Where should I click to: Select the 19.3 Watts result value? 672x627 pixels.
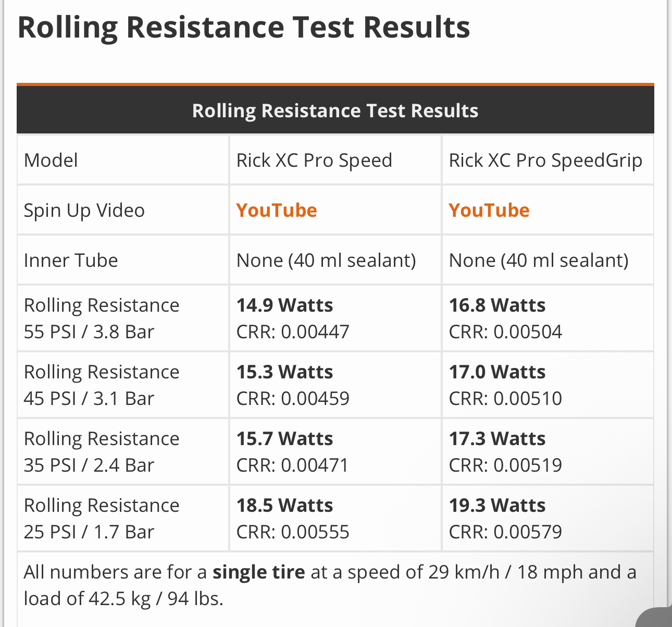497,505
